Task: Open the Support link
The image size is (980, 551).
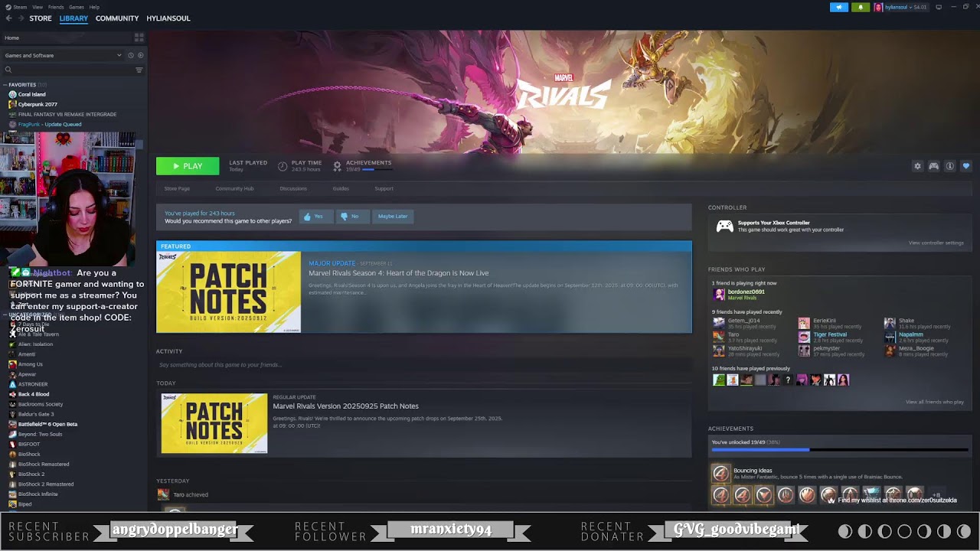Action: [x=384, y=188]
